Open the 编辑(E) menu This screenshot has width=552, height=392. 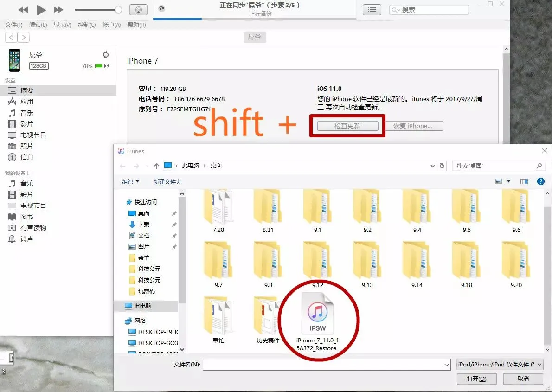tap(38, 25)
